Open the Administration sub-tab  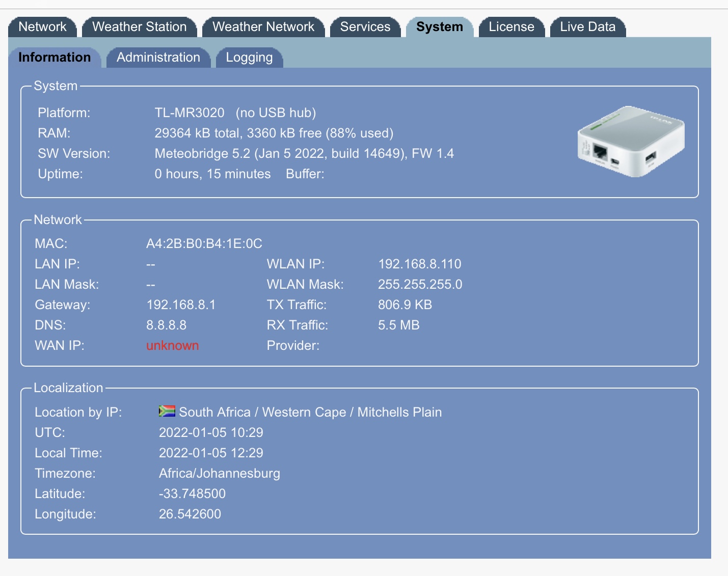pyautogui.click(x=158, y=58)
